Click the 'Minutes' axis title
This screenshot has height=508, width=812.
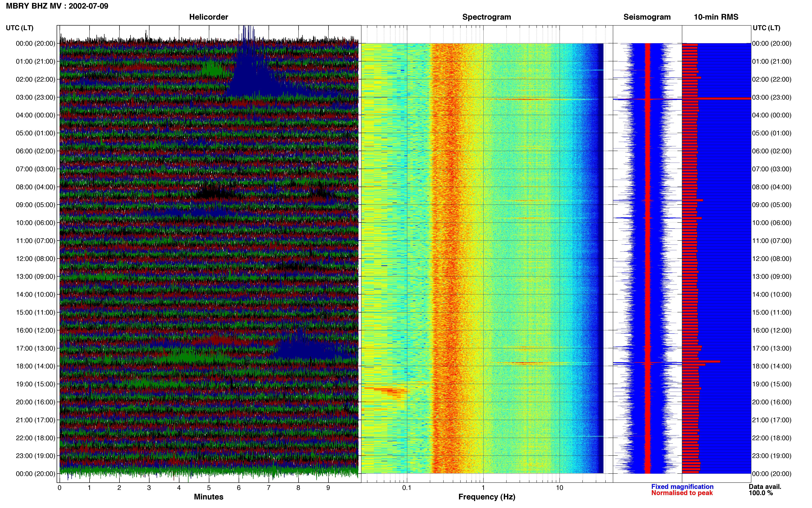click(x=209, y=497)
